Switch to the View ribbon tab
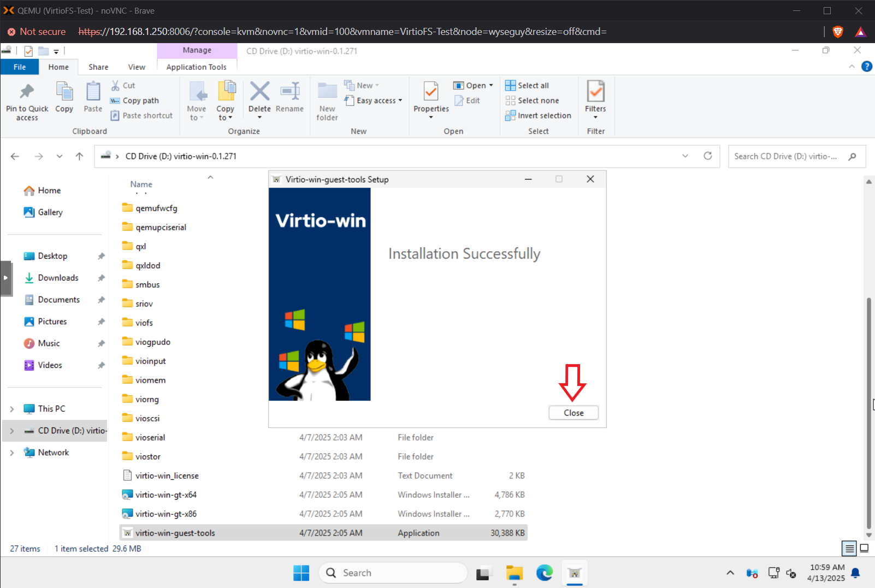The image size is (875, 588). click(137, 67)
